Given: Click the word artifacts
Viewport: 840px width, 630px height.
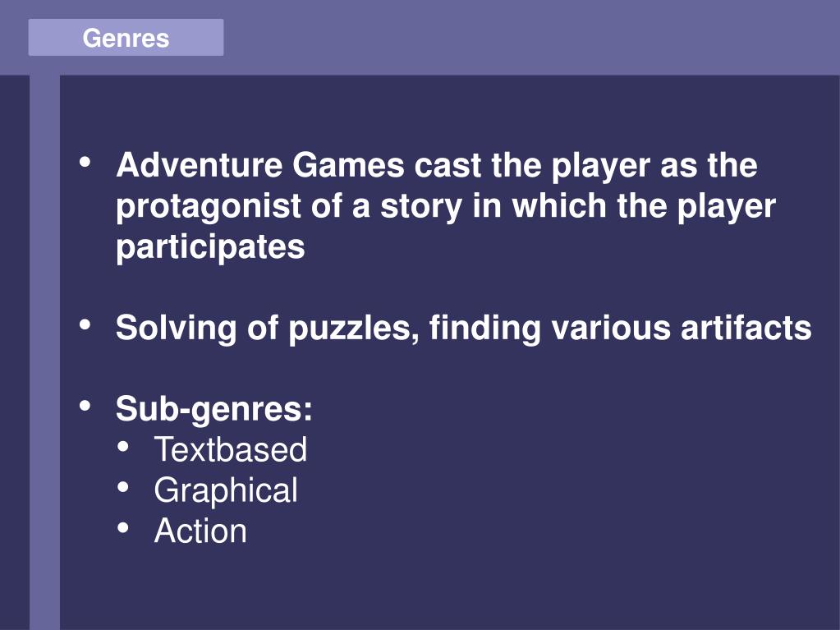Looking at the screenshot, I should [x=746, y=328].
